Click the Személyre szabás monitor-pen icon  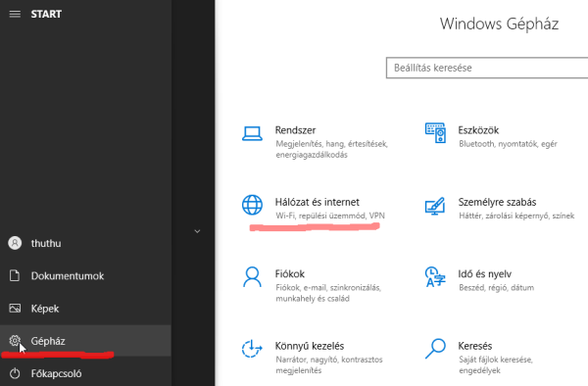click(x=435, y=206)
